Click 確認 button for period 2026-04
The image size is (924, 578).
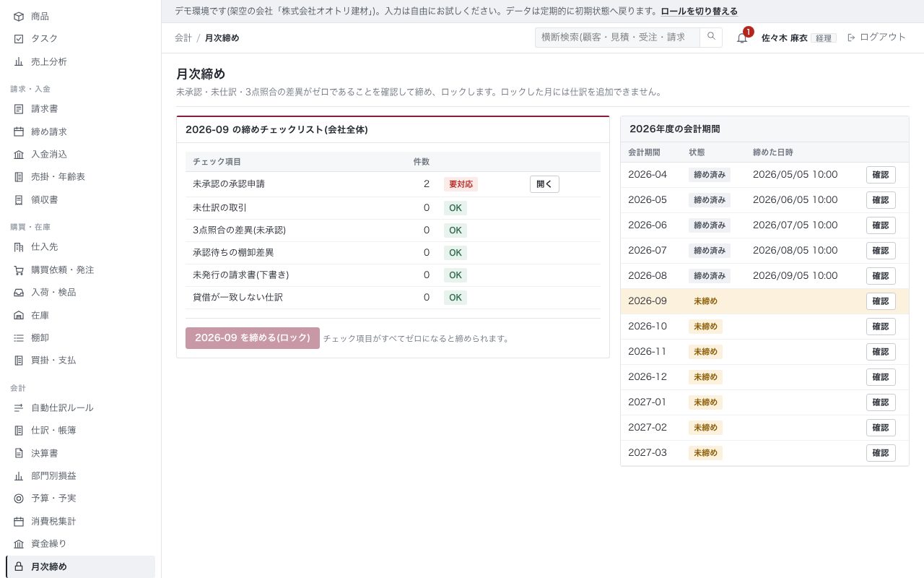click(x=881, y=175)
